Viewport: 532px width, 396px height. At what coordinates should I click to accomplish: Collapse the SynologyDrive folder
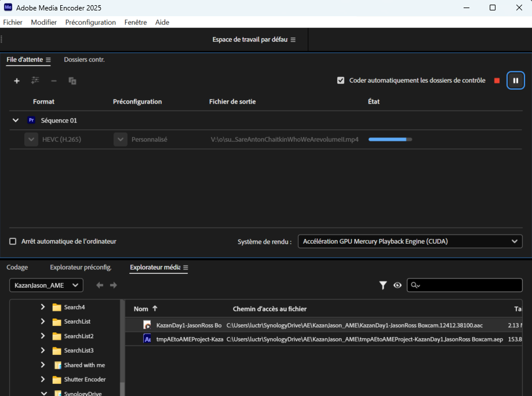click(44, 393)
